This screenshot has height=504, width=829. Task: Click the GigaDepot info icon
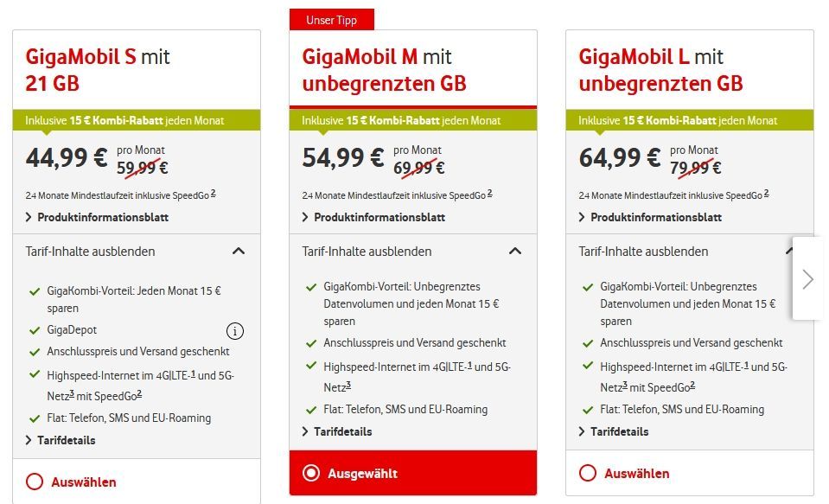235,330
